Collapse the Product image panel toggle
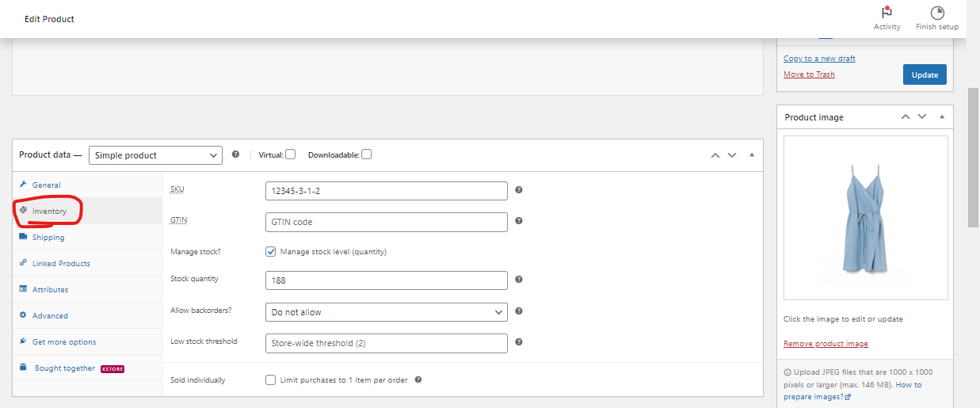The width and height of the screenshot is (980, 408). [942, 116]
